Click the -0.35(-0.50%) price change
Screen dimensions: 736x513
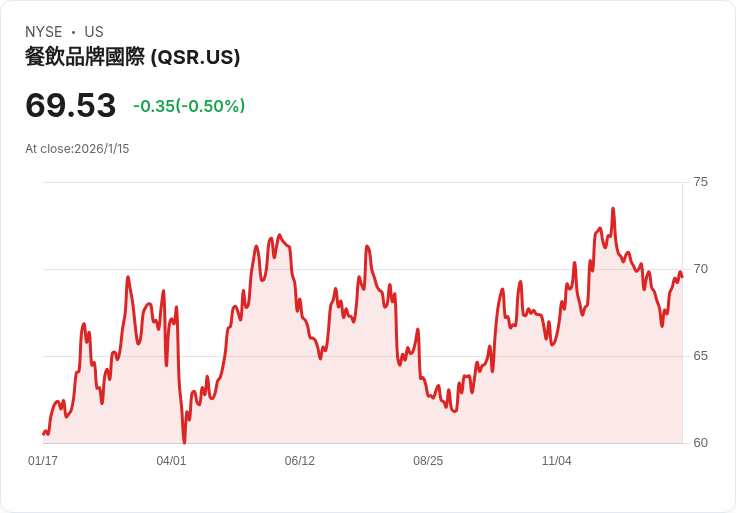pyautogui.click(x=189, y=106)
